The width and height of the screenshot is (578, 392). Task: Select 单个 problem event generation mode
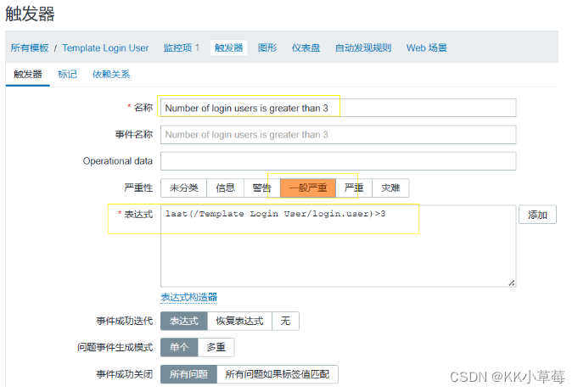tap(179, 347)
